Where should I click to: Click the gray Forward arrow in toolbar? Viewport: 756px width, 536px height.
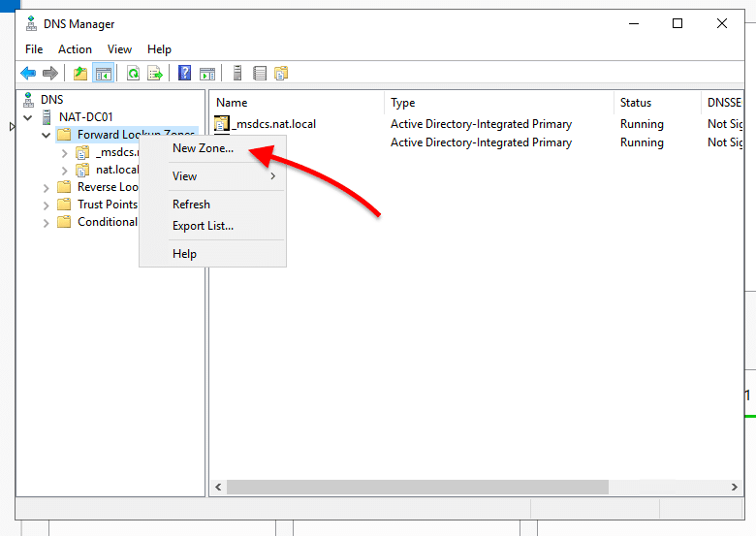click(x=50, y=74)
